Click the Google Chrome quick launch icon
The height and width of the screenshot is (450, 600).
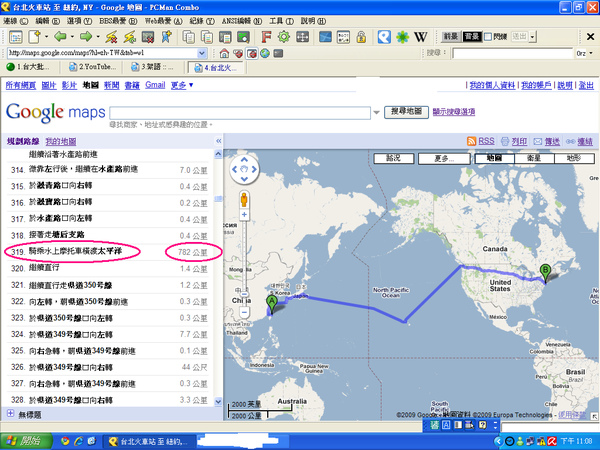click(x=65, y=441)
